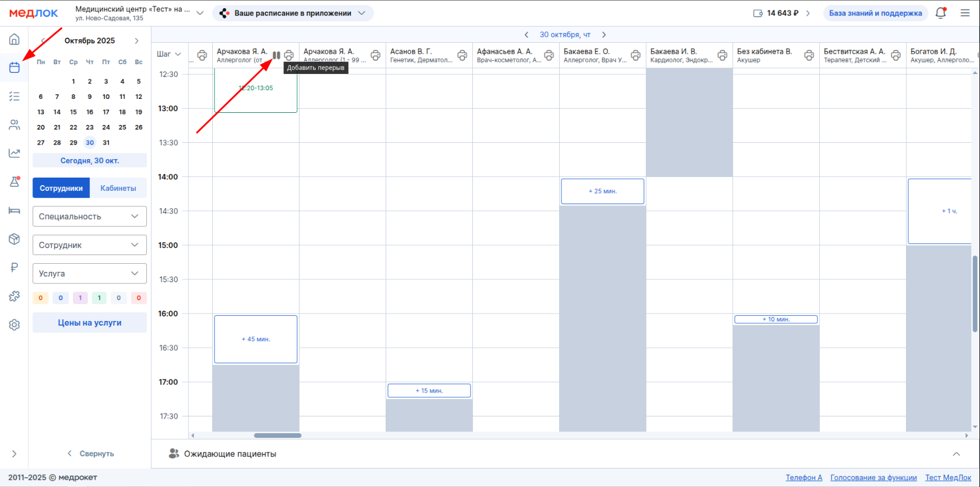The height and width of the screenshot is (487, 980).
Task: Expand the Ожидающие пациенты panel
Action: click(956, 454)
